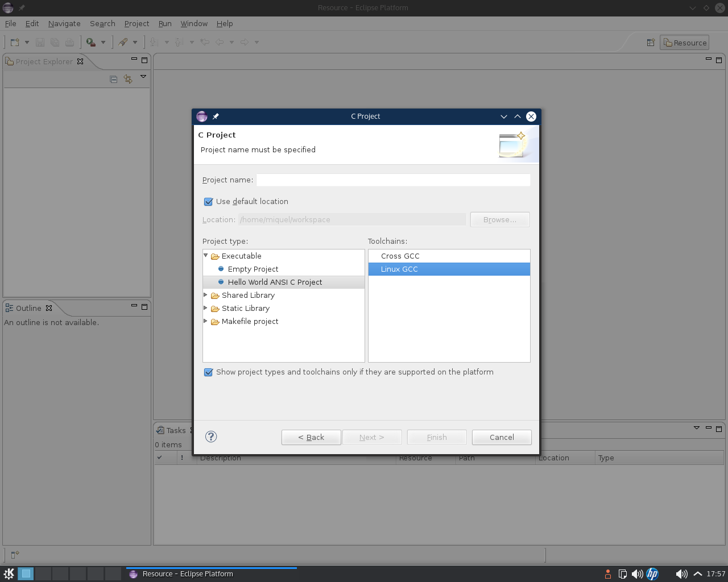Click the help question mark icon in dialog

211,436
